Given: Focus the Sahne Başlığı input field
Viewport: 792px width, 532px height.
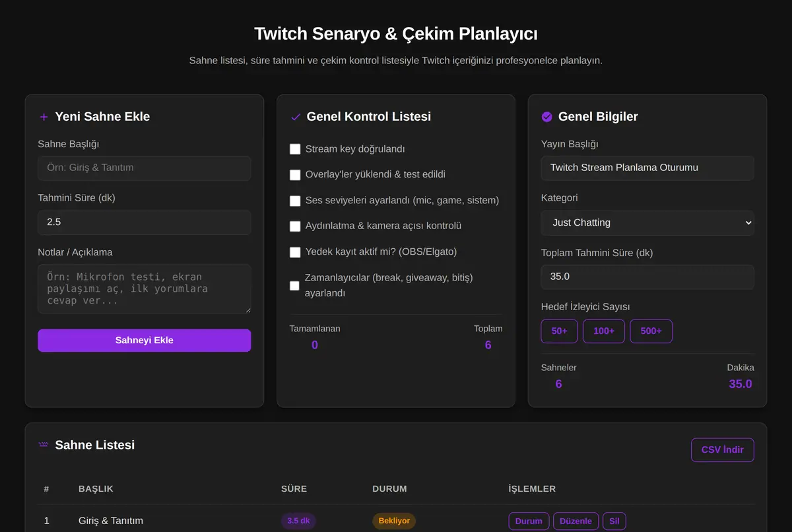Looking at the screenshot, I should [145, 168].
